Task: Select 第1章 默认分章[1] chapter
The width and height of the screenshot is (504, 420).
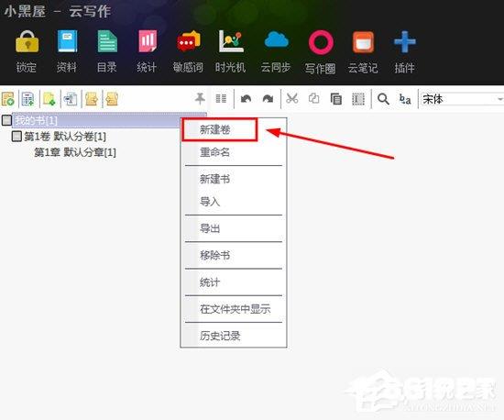Action: point(75,152)
